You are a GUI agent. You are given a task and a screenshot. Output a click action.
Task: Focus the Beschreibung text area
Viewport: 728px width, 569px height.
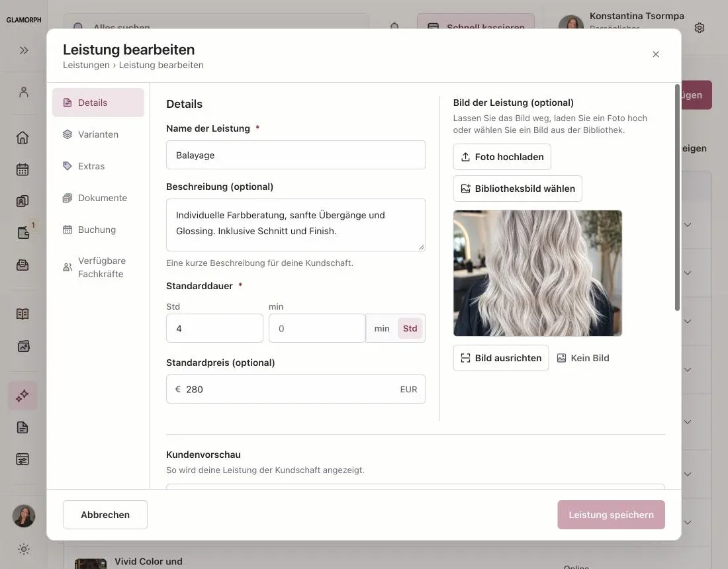click(296, 225)
